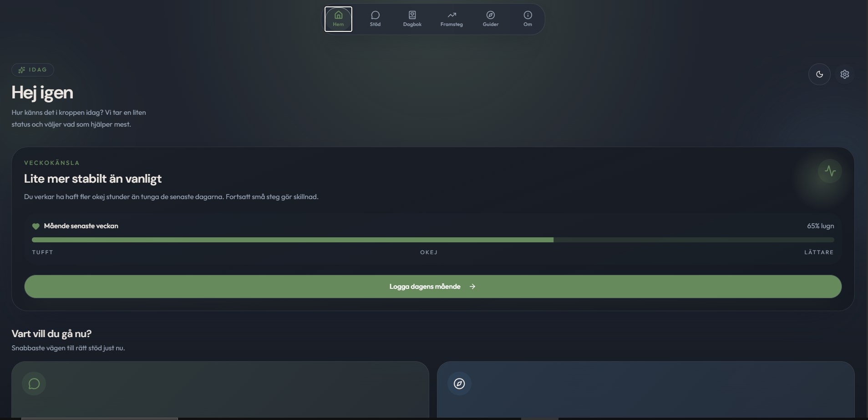Select the Om info tab
Viewport: 868px width, 420px height.
[x=528, y=19]
